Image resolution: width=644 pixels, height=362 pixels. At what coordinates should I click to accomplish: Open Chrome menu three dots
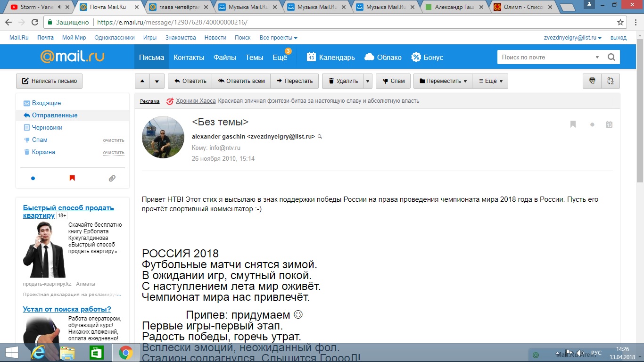click(x=635, y=22)
